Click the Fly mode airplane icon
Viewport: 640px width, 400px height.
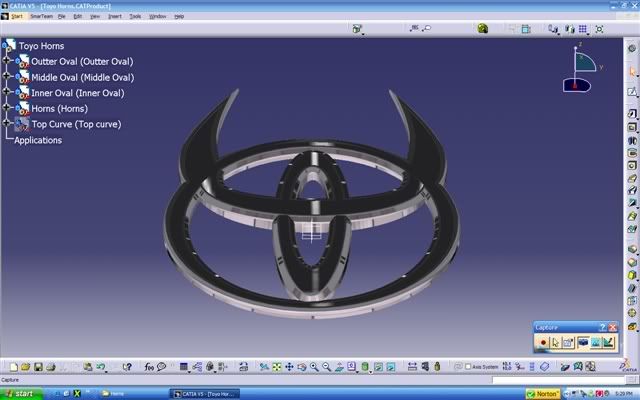tap(264, 367)
